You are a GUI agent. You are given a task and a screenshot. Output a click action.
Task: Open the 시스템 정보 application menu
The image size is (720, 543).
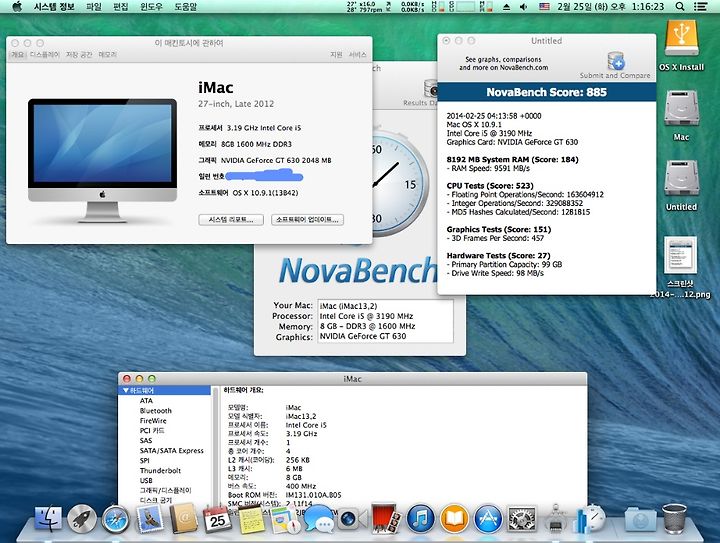(x=54, y=6)
